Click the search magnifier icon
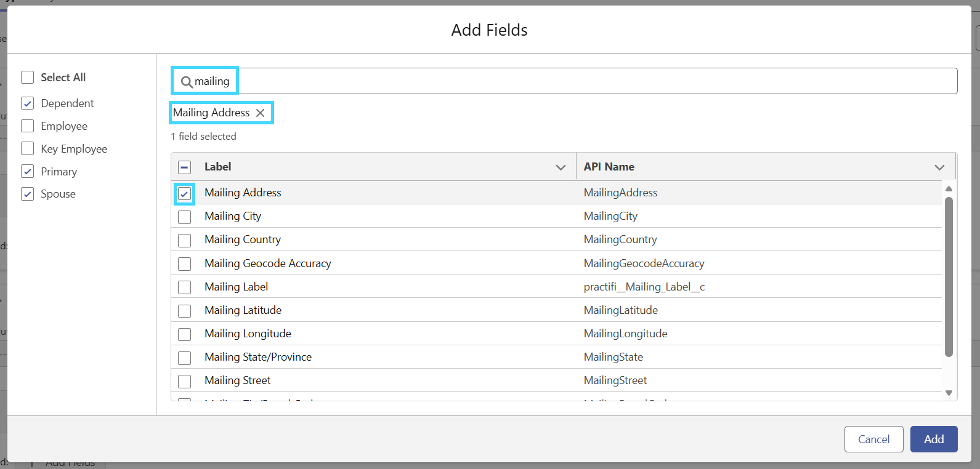This screenshot has width=980, height=469. tap(187, 82)
